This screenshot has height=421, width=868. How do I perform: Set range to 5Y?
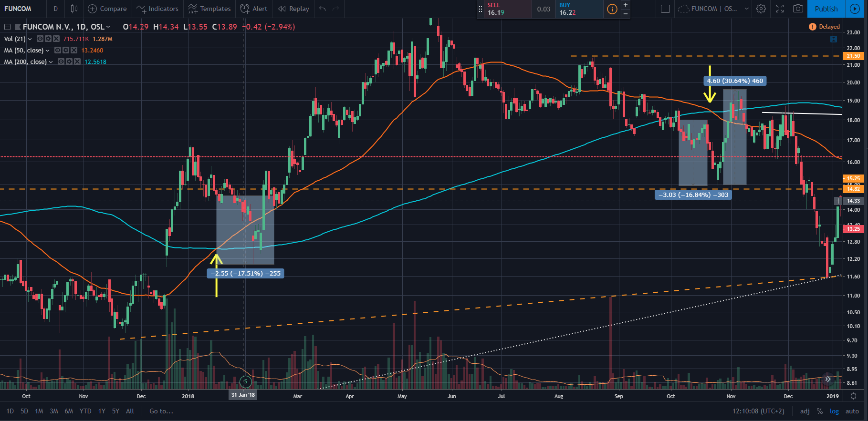[115, 411]
